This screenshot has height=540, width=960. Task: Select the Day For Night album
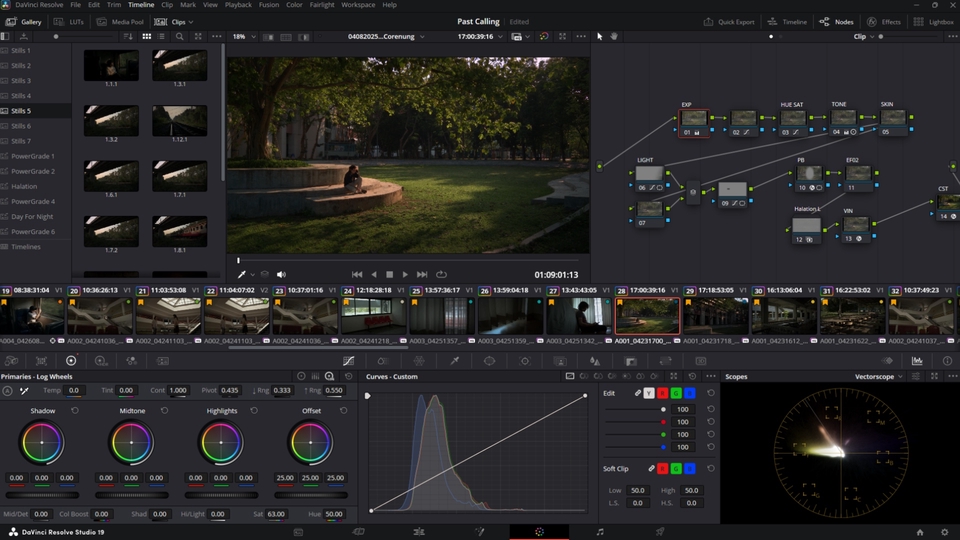(32, 217)
